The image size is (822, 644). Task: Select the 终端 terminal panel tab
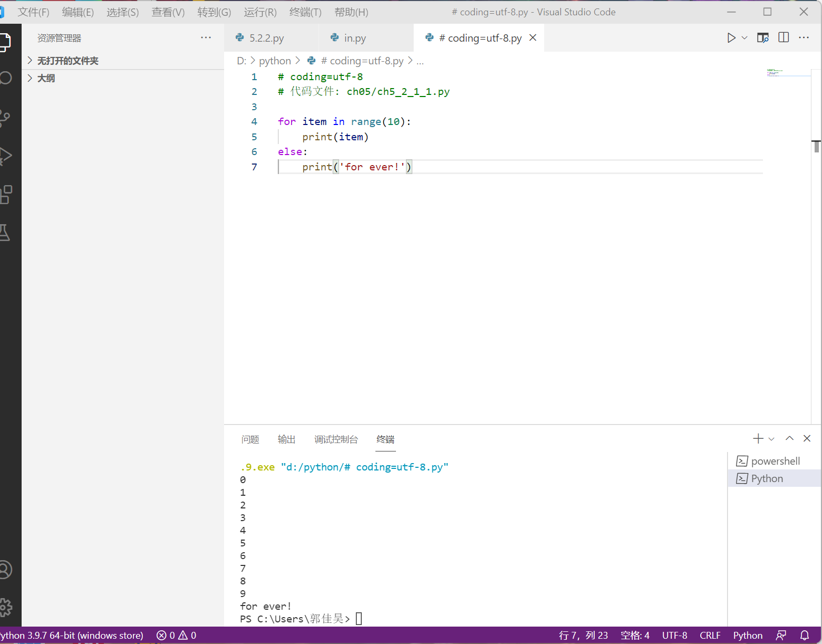(x=385, y=439)
